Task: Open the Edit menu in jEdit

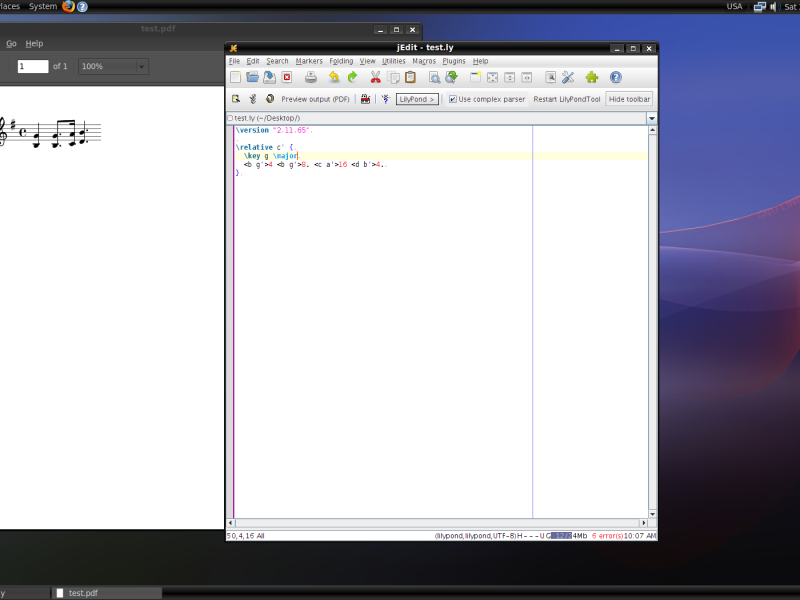Action: pos(253,61)
